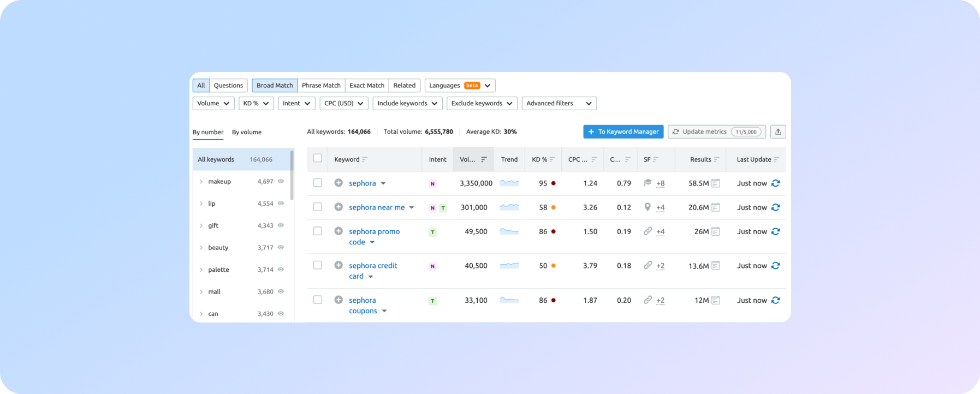Click the plus icon for sephora credit card

(338, 265)
